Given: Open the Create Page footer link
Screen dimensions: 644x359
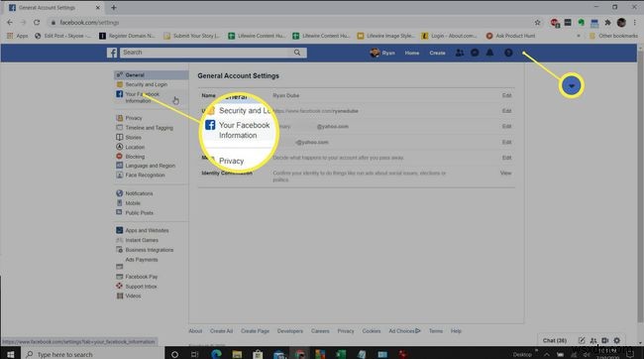Looking at the screenshot, I should 255,330.
